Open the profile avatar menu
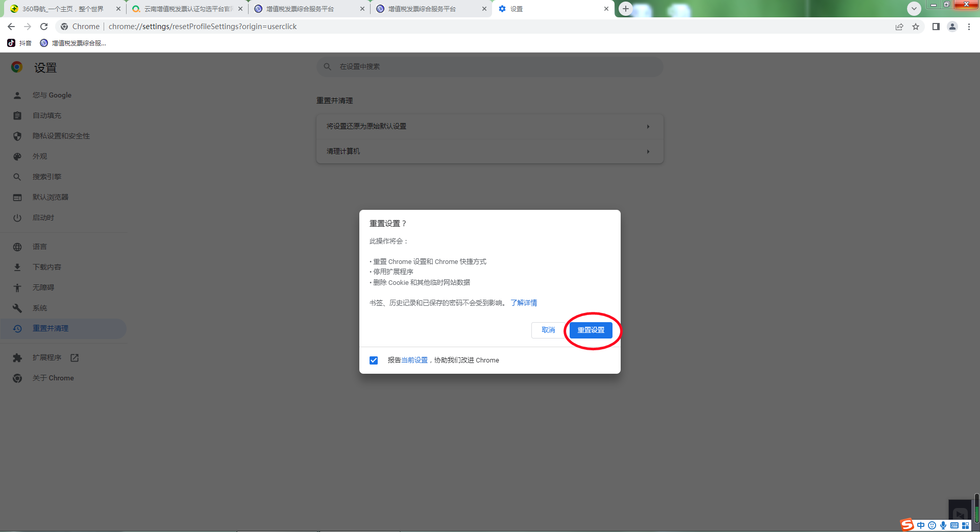The image size is (980, 532). (x=952, y=27)
